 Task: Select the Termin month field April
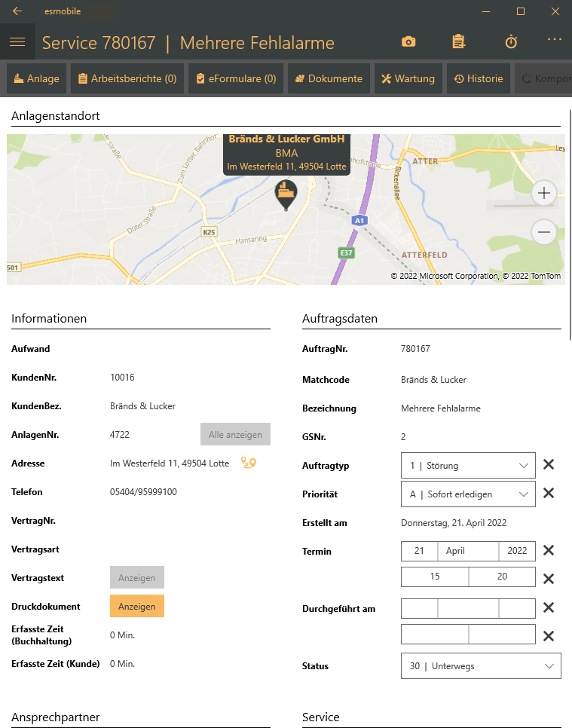point(468,551)
